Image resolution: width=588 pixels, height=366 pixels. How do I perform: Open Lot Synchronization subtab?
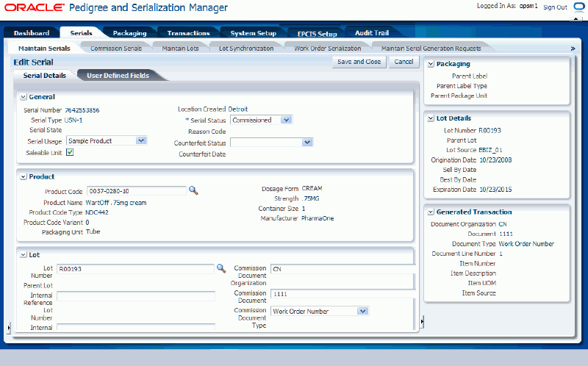[x=246, y=49]
